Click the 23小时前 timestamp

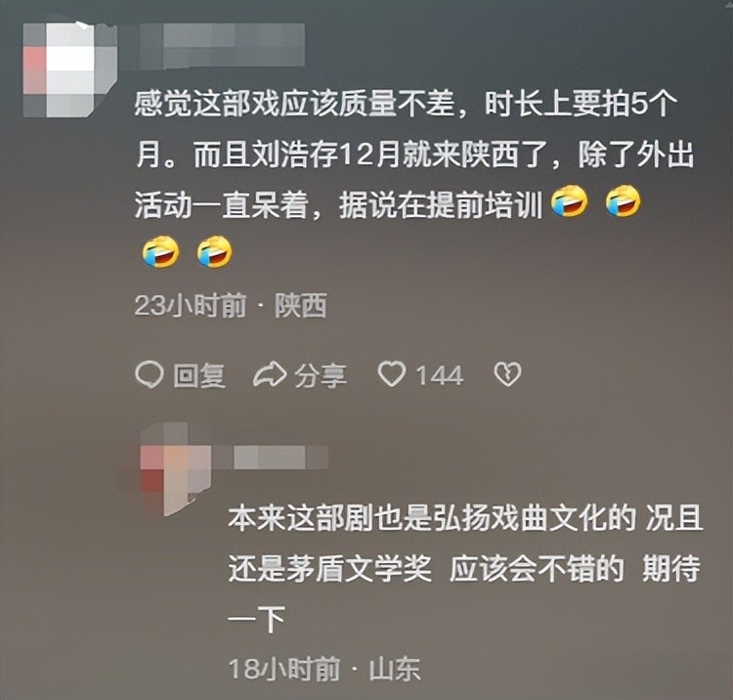(190, 306)
